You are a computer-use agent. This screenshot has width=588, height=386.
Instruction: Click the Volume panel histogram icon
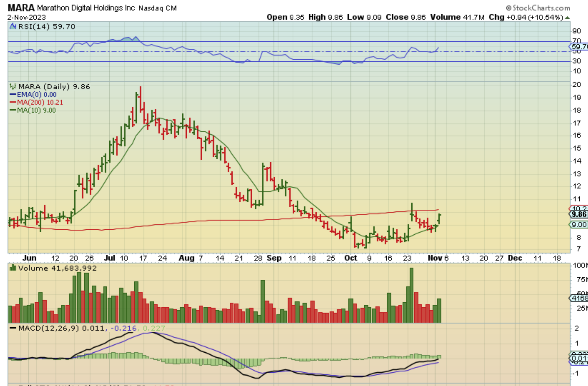(x=13, y=268)
